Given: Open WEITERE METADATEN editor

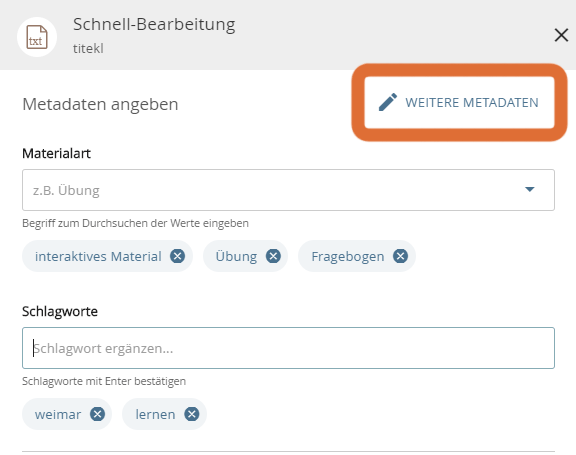Looking at the screenshot, I should tap(459, 102).
